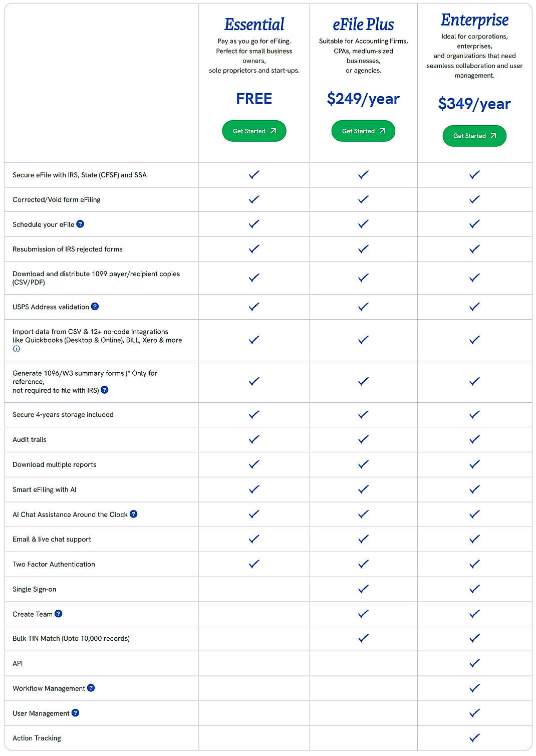The image size is (536, 756).
Task: Click the Action Tracking checkmark under Enterprise
Action: pos(474,737)
